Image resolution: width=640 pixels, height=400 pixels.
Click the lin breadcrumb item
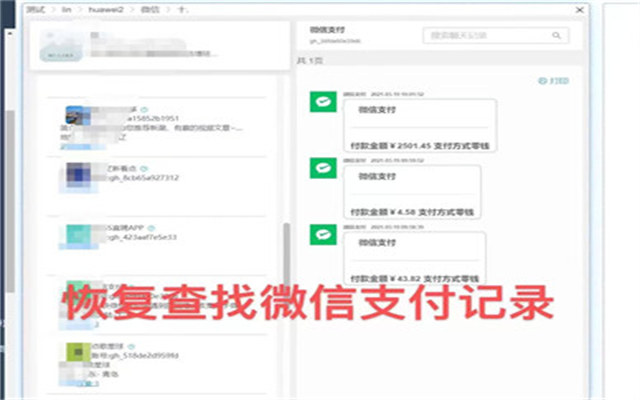click(x=66, y=9)
